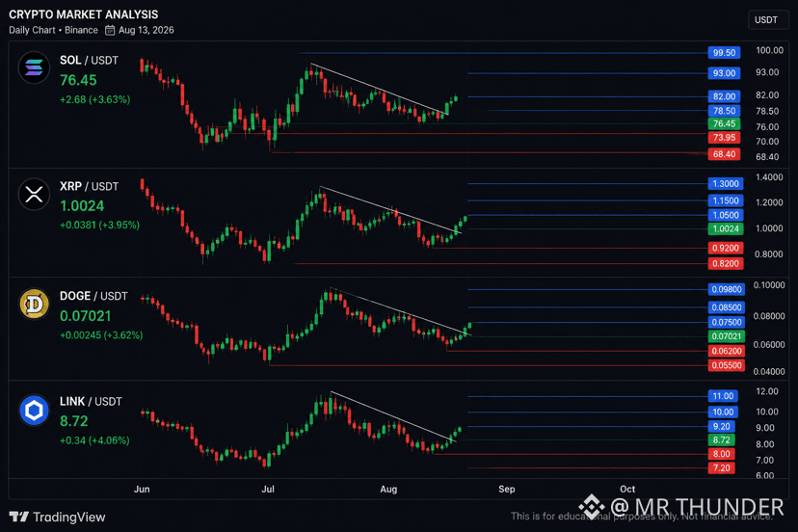The image size is (798, 532).
Task: Click LINK change +0.34 (+4.06%)
Action: [x=94, y=440]
